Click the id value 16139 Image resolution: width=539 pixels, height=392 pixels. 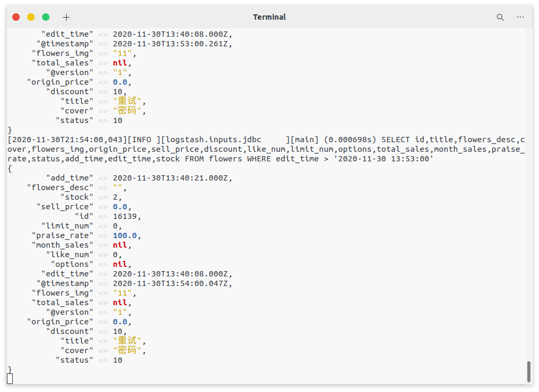[x=127, y=216]
